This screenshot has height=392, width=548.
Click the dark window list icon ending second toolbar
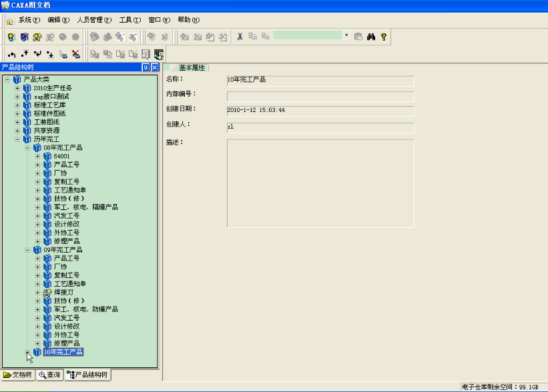[159, 54]
